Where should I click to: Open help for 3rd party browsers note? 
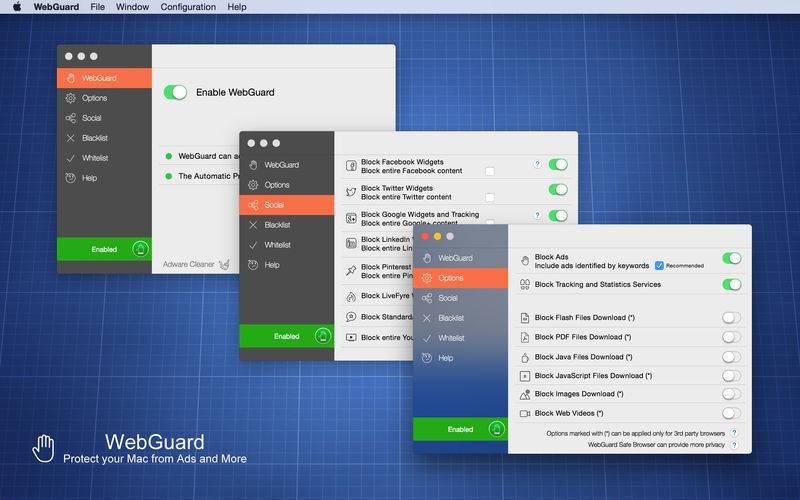point(734,433)
